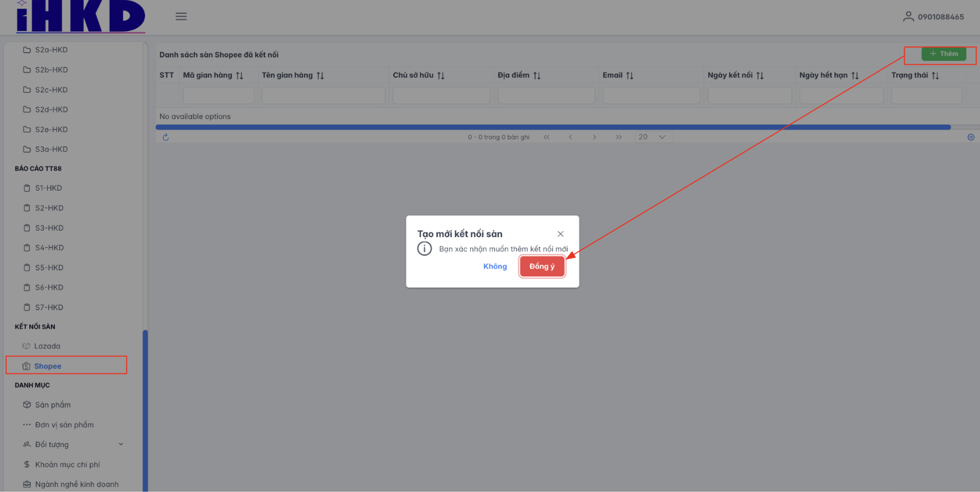
Task: Close the Tạo mới kết nối sàn dialog
Action: point(560,234)
